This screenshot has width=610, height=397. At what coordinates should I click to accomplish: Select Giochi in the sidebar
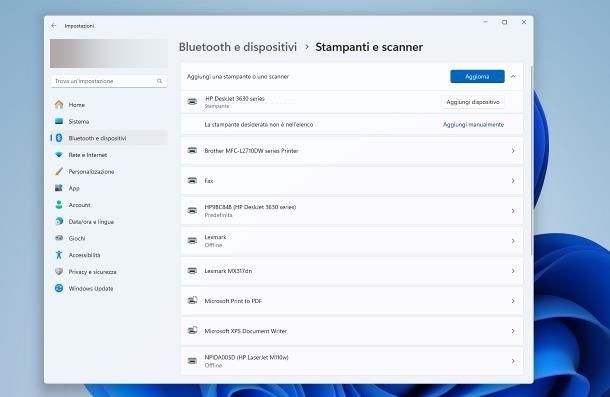click(x=109, y=238)
